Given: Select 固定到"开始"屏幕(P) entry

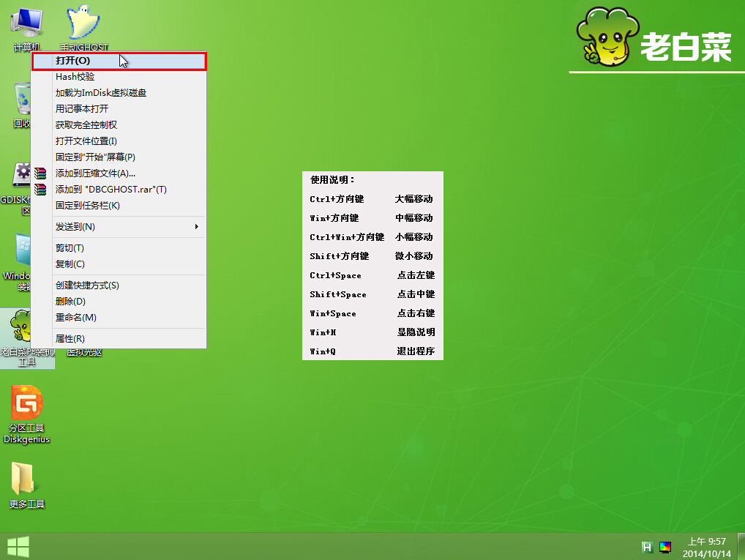Looking at the screenshot, I should point(119,157).
